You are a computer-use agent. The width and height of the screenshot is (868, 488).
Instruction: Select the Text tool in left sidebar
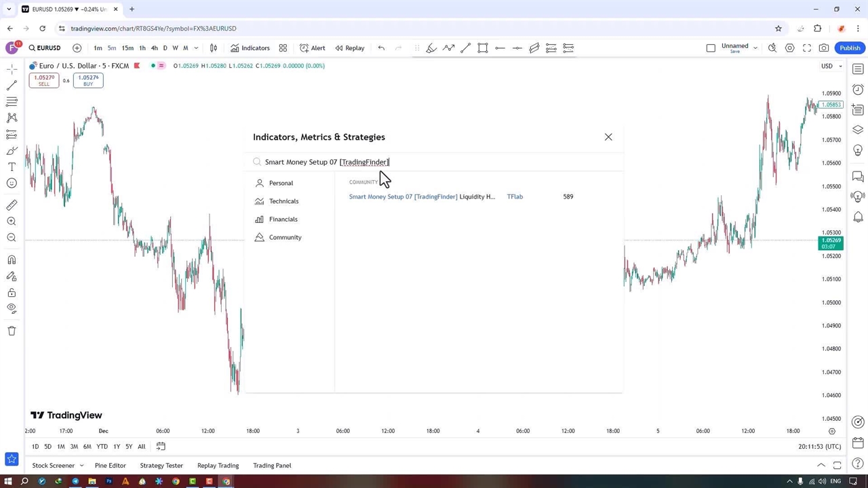tap(12, 167)
